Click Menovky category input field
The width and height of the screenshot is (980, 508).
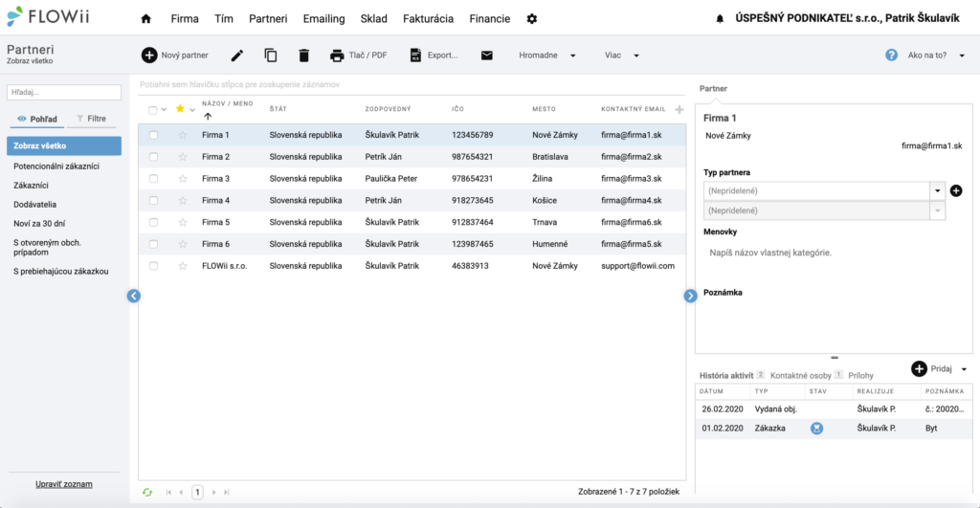point(770,254)
